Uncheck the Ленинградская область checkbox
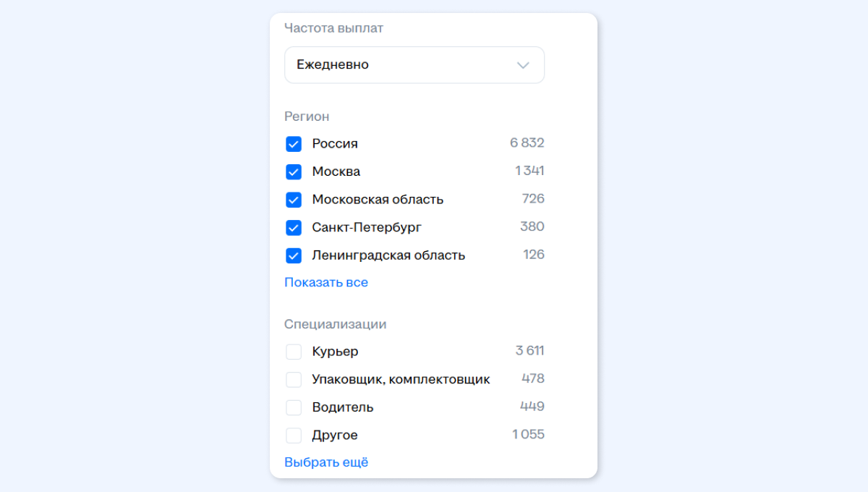Viewport: 868px width, 492px height. coord(294,255)
